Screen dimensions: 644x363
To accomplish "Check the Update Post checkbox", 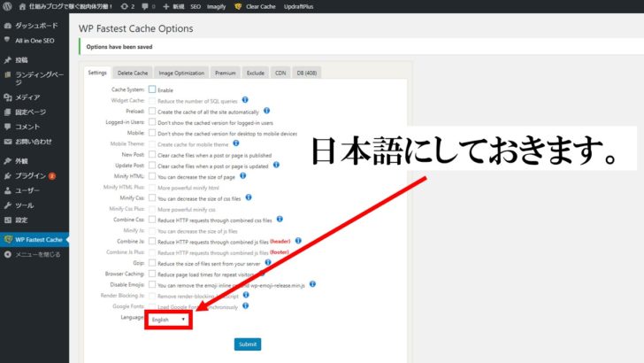I will click(x=152, y=166).
